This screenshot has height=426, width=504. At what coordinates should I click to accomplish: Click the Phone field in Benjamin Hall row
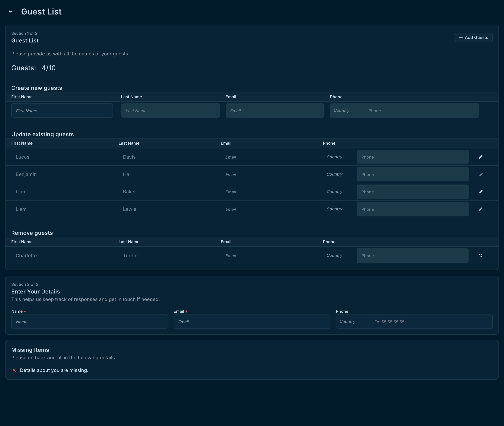tap(412, 174)
